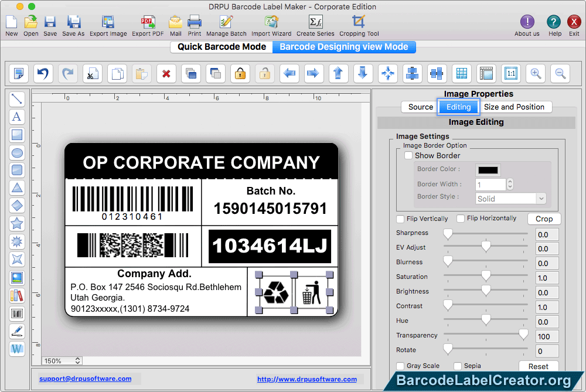Toggle grid display icon
The image size is (586, 392).
click(462, 73)
